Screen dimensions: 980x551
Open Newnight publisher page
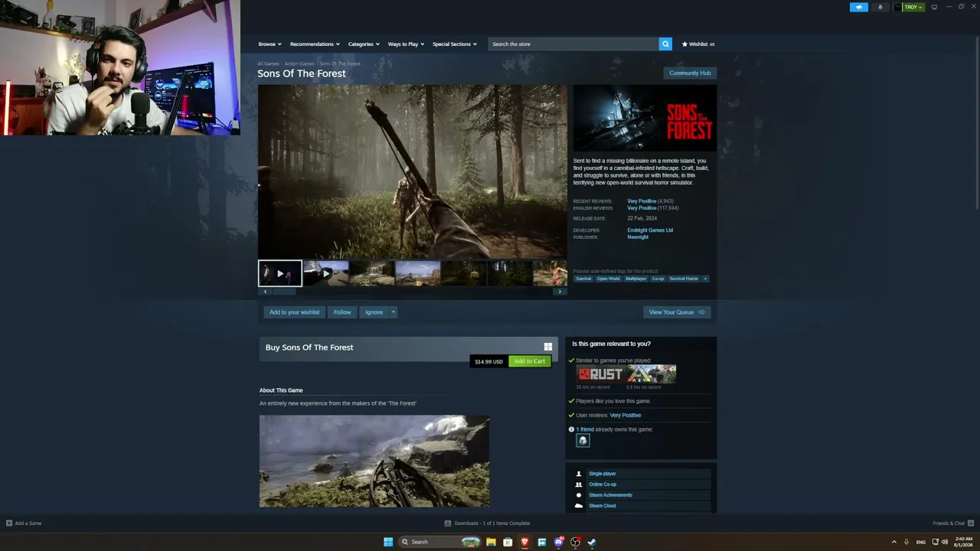(638, 237)
